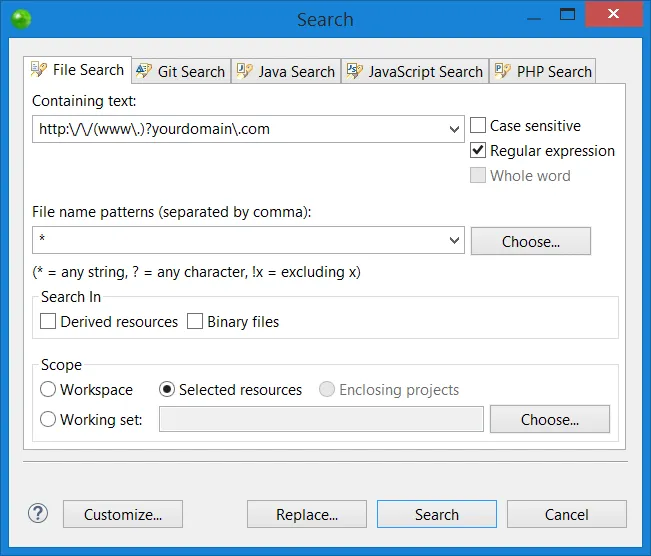This screenshot has width=651, height=556.
Task: Click the Working set text field
Action: point(321,419)
